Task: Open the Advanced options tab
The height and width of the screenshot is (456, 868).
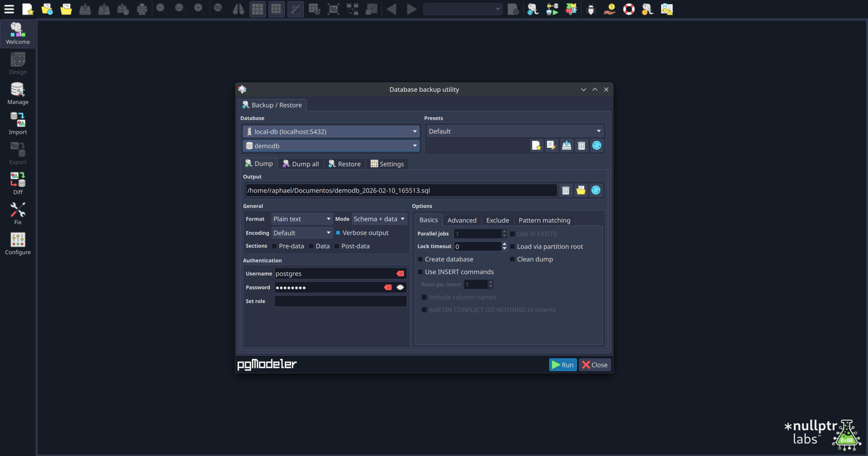Action: [462, 220]
